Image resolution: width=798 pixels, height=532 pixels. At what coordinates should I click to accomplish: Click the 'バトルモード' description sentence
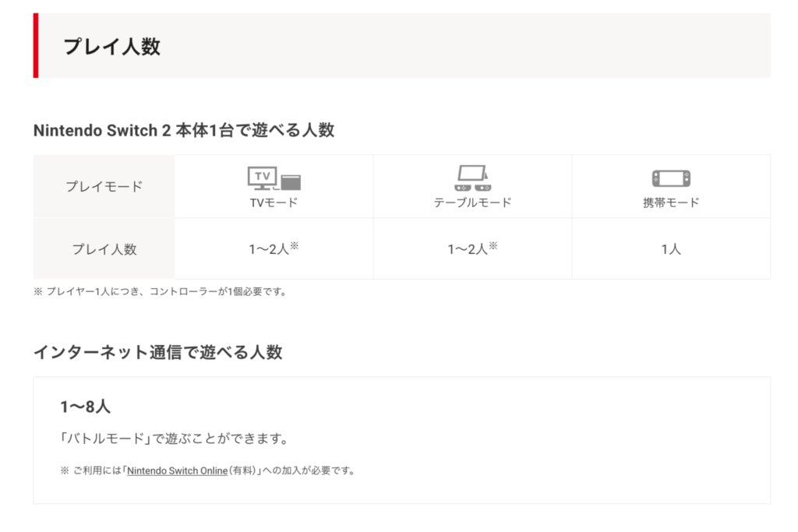coord(174,439)
